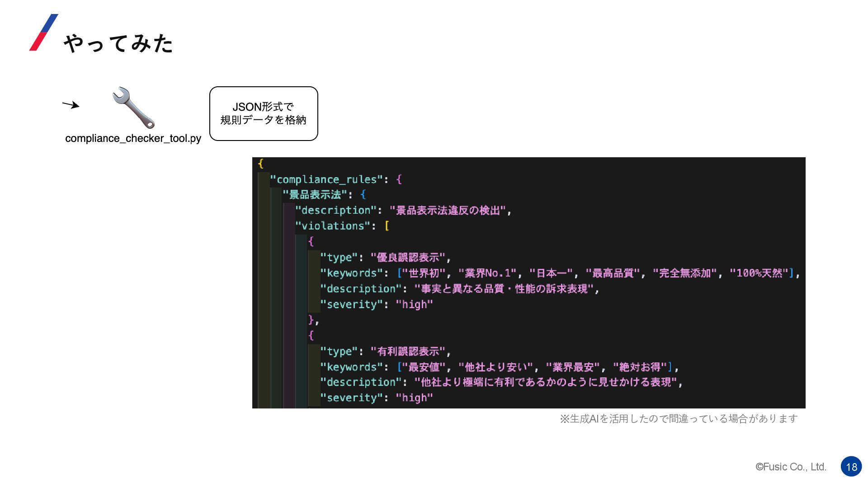The height and width of the screenshot is (488, 868).
Task: Click the keyword "絶対お得"
Action: (x=640, y=367)
